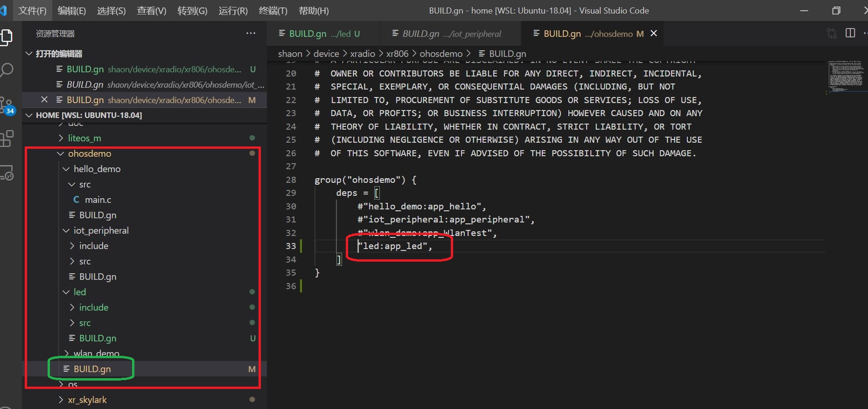Close the modified BUILD.gn in open editors list
This screenshot has height=409, width=868.
click(44, 99)
